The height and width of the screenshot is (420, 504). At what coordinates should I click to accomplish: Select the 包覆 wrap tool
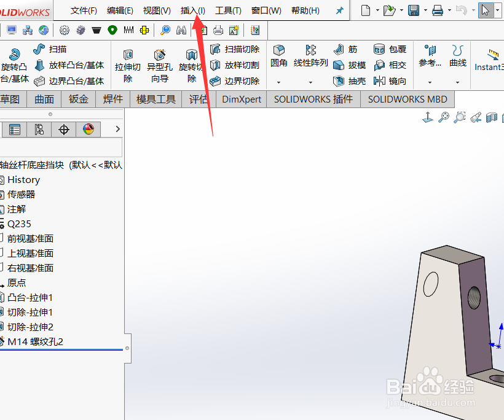(x=390, y=49)
